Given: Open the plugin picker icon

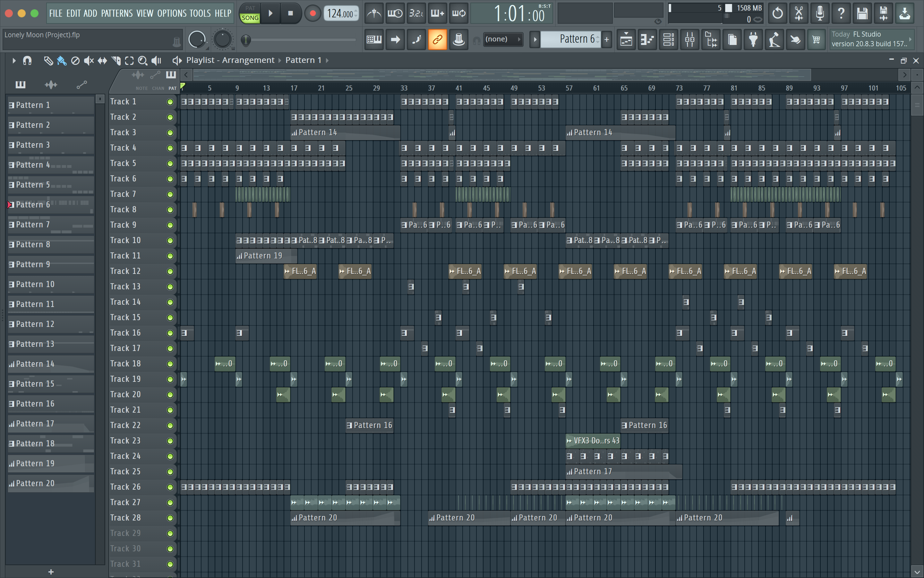Looking at the screenshot, I should (x=753, y=39).
